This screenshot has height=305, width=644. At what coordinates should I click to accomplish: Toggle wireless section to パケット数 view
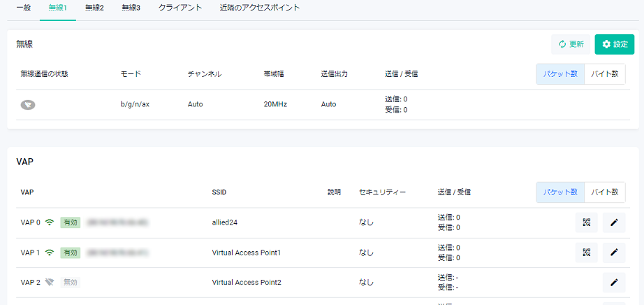tap(559, 74)
